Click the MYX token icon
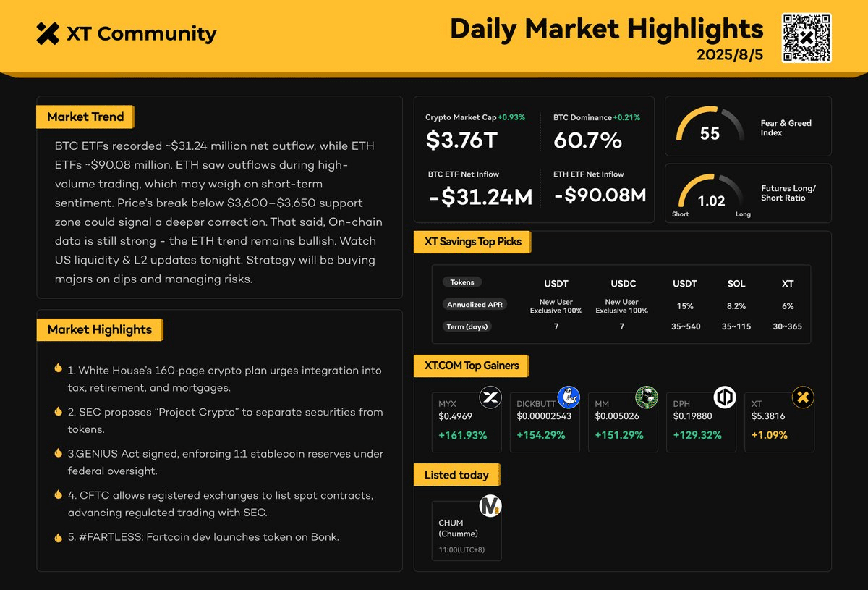The height and width of the screenshot is (590, 868). coord(490,397)
